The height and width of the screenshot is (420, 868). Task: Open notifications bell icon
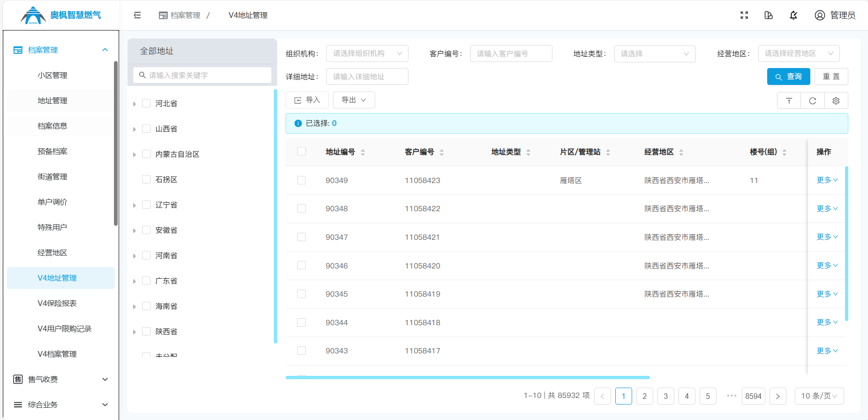coord(793,15)
